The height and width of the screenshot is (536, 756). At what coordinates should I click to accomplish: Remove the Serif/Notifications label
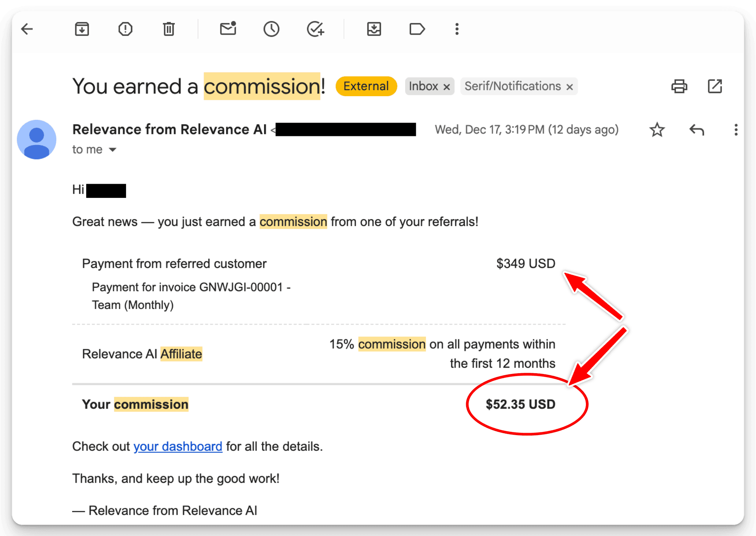570,86
